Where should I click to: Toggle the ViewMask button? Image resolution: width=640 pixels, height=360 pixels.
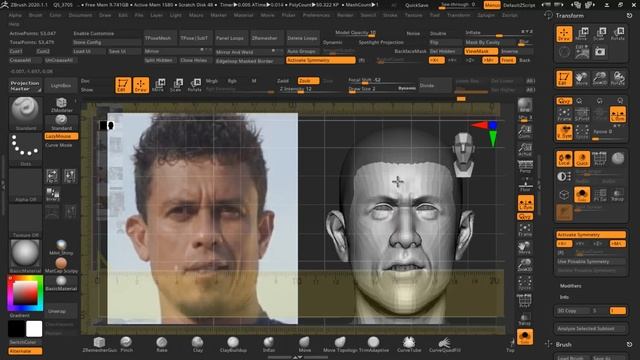(x=481, y=51)
